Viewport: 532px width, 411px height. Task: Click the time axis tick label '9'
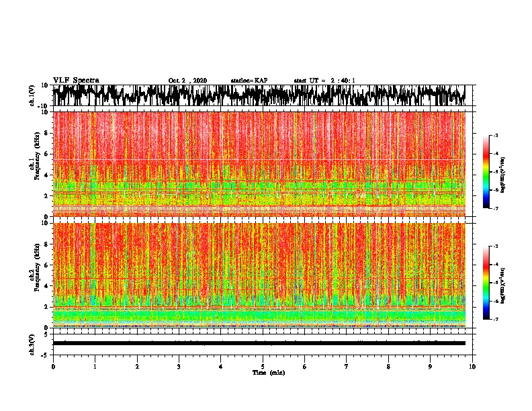click(x=430, y=367)
